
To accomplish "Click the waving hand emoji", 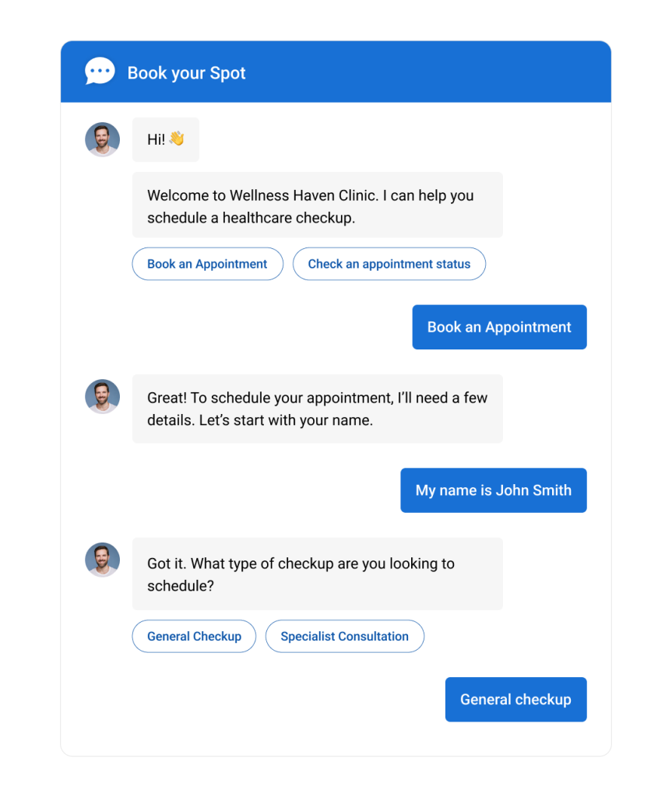I will [x=177, y=139].
